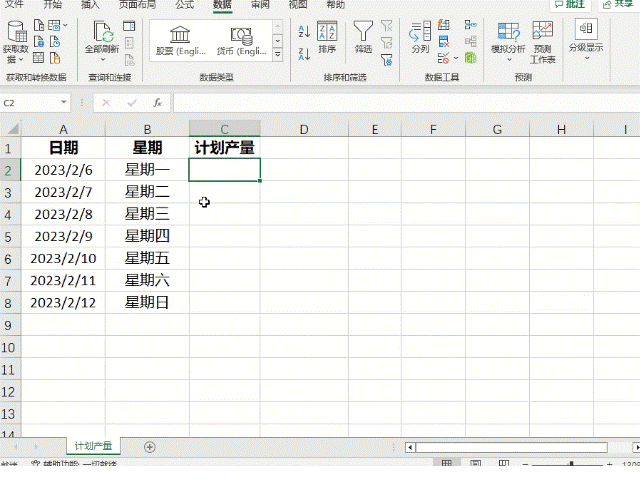640x480 pixels.
Task: Move data types gallery down one row
Action: click(278, 41)
